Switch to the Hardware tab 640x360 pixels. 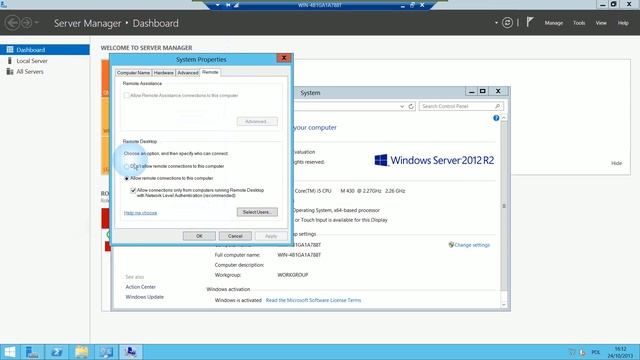(164, 73)
